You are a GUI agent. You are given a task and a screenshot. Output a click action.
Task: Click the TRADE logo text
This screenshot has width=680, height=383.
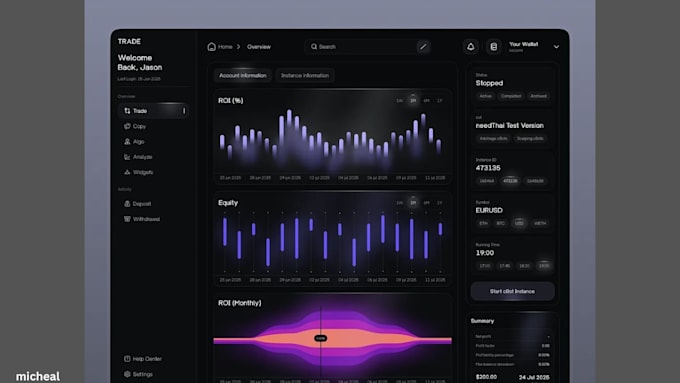pos(129,42)
